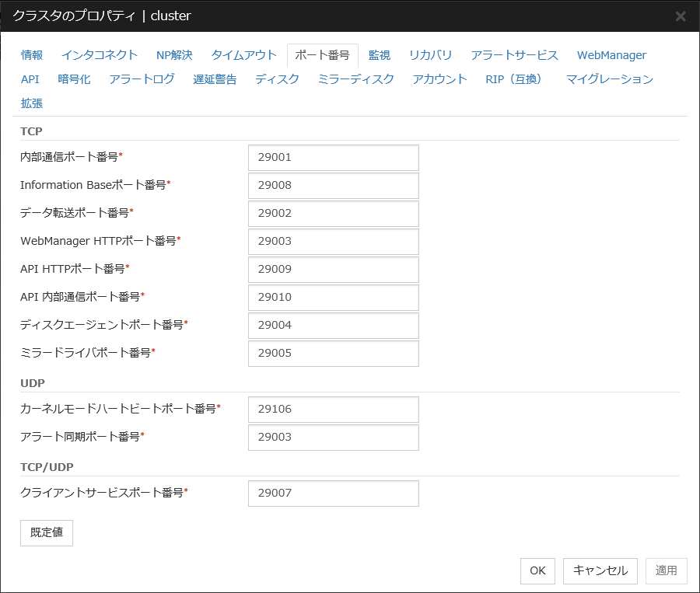
Task: Open the 拡張 tab
Action: pyautogui.click(x=32, y=103)
